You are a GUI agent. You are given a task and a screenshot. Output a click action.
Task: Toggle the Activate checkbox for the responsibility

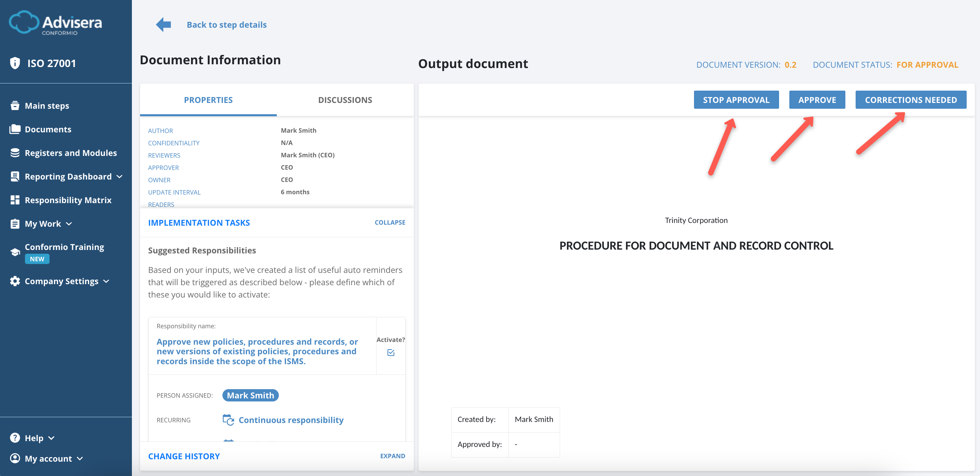pos(391,353)
